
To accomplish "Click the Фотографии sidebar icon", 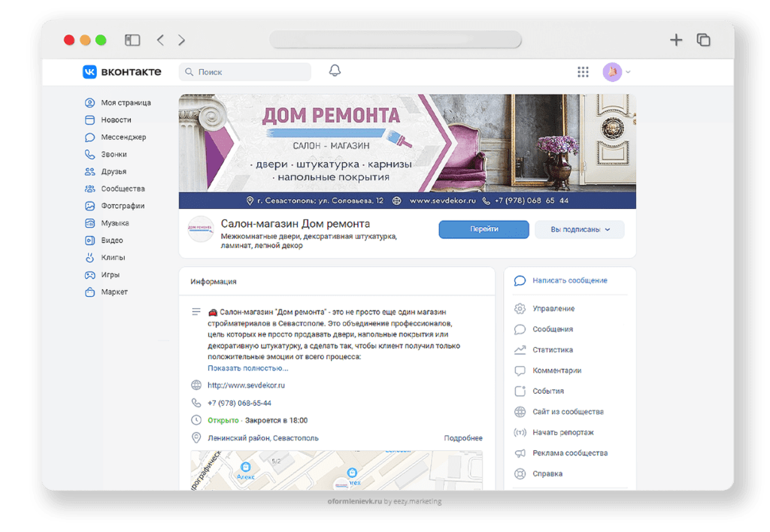I will [90, 206].
